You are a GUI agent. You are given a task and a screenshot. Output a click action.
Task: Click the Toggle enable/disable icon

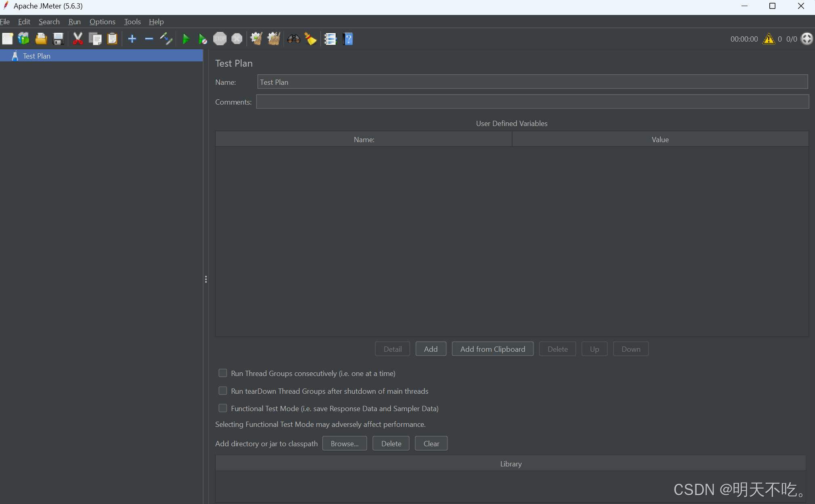click(166, 39)
